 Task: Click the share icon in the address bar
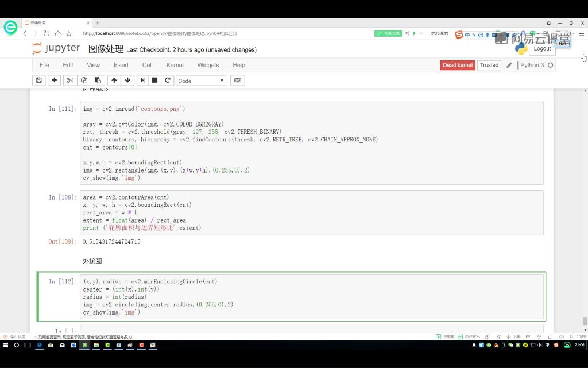pyautogui.click(x=407, y=33)
